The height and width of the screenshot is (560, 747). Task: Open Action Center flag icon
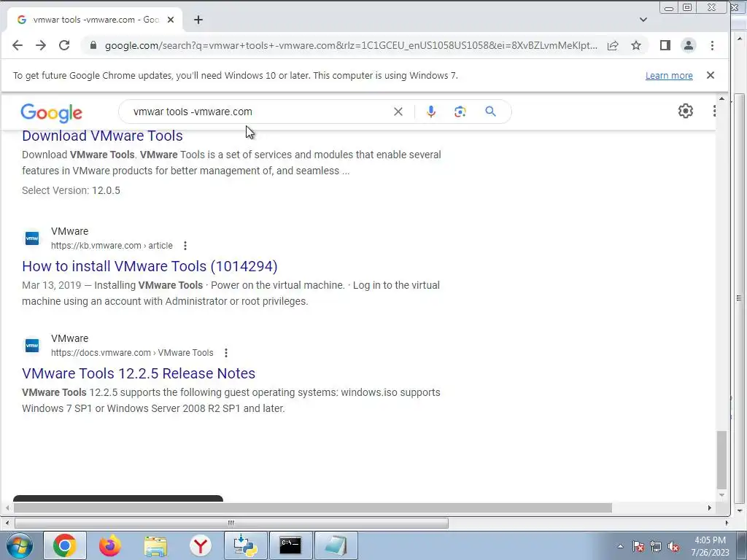tap(638, 547)
